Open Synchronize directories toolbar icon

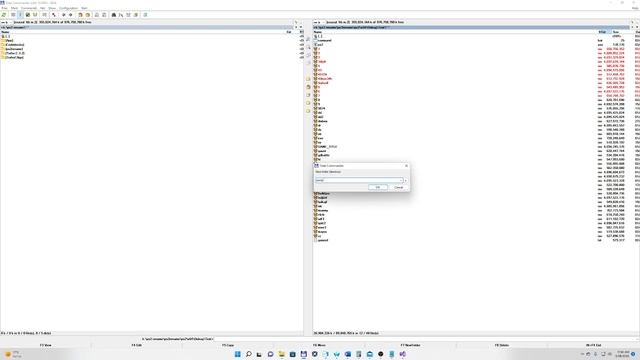[x=129, y=15]
